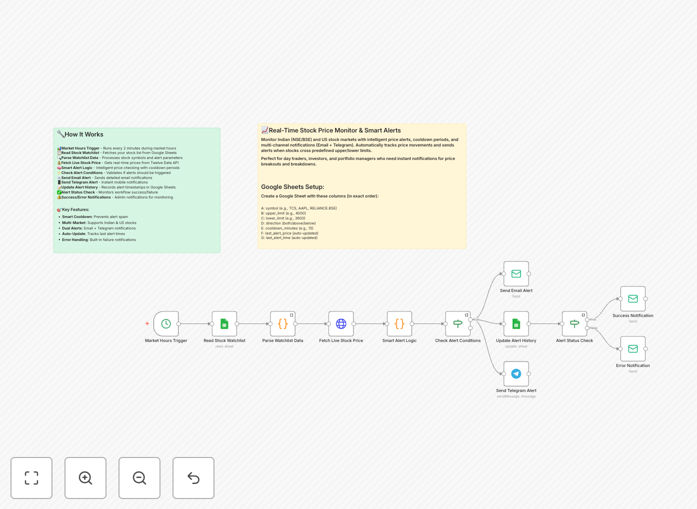Click the 'Auto-Update' bullet line
Screen dimensions: 697x509
(93, 234)
